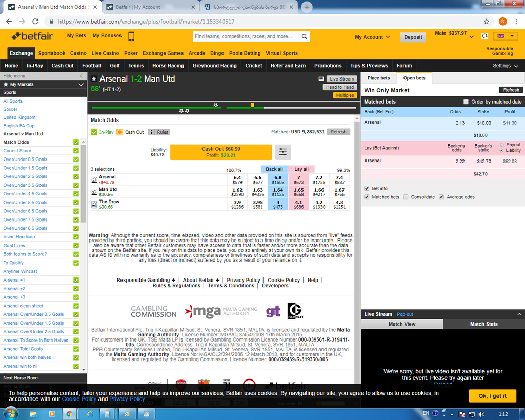
Task: Toggle Asian Handicap market checkbox
Action: (76, 237)
